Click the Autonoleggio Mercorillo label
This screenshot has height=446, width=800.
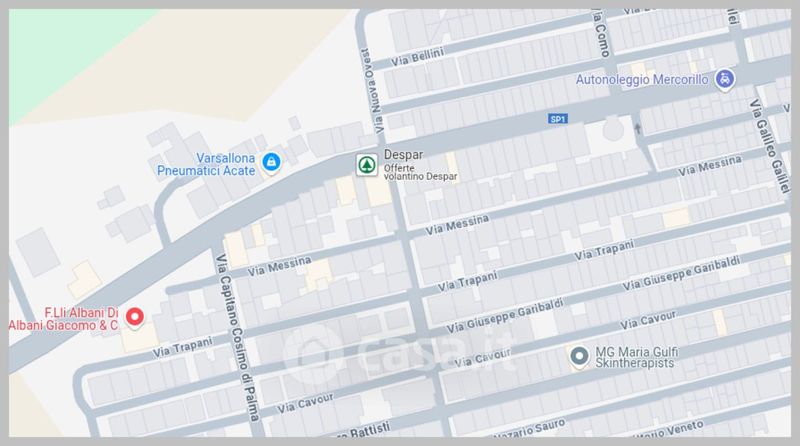[642, 80]
